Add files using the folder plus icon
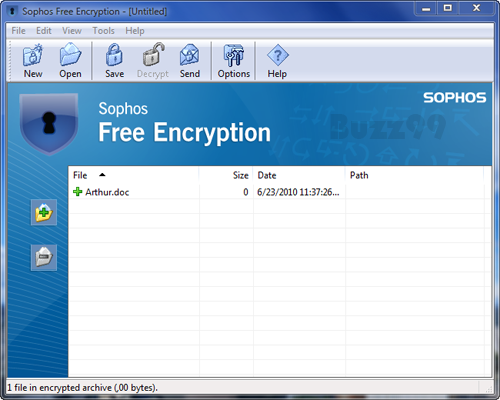The image size is (500, 400). [x=44, y=212]
